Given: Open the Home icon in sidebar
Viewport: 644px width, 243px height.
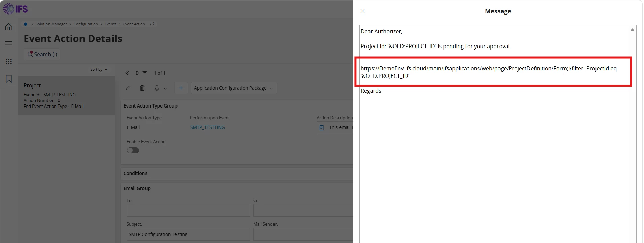Looking at the screenshot, I should point(9,27).
